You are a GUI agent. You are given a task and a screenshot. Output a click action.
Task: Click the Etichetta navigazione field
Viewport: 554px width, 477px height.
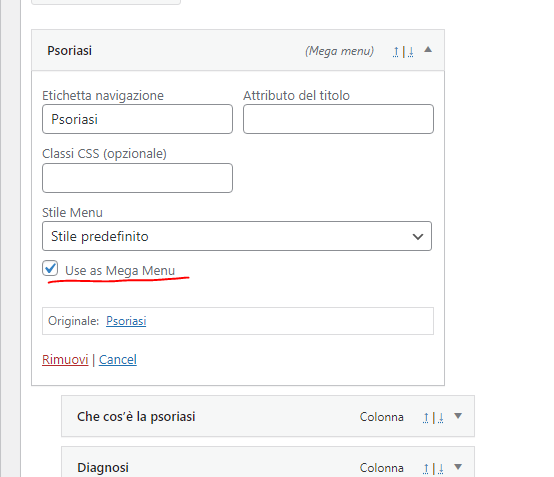(137, 119)
